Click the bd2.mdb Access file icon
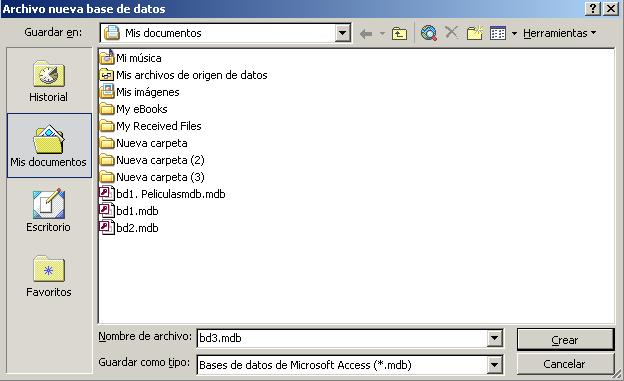The height and width of the screenshot is (381, 624). [x=107, y=228]
